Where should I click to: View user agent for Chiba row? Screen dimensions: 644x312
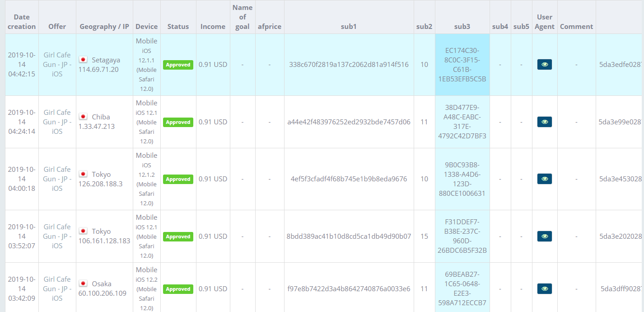[544, 122]
